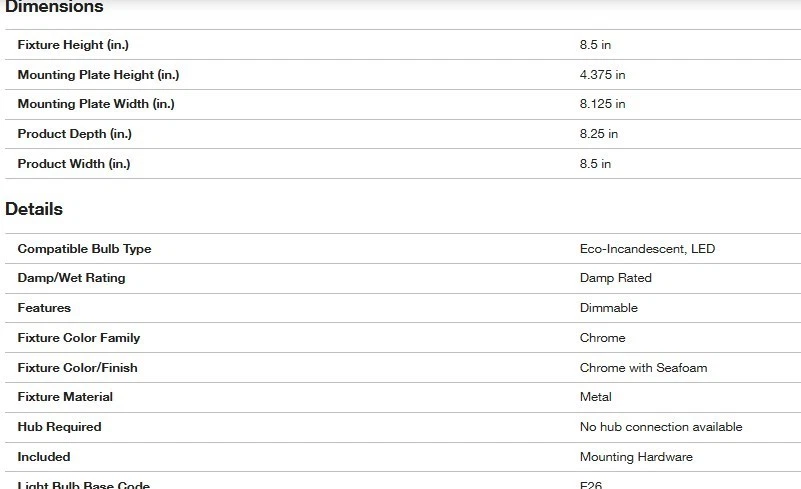Click the No hub connection available text
This screenshot has width=801, height=489.
[x=661, y=427]
